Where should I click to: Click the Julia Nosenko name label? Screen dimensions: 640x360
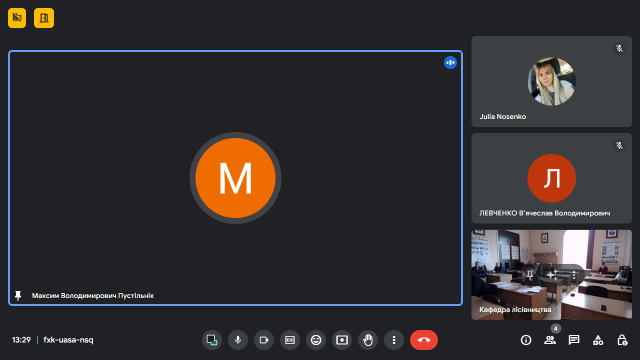(502, 117)
